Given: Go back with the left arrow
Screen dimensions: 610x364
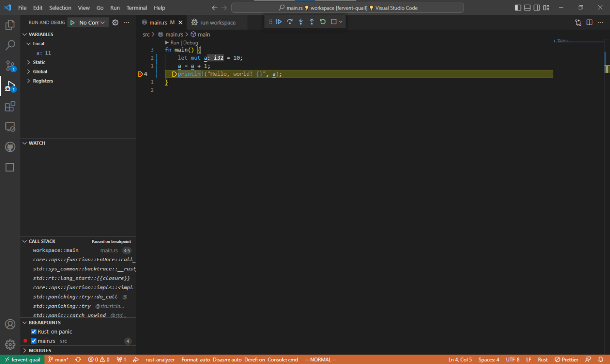Looking at the screenshot, I should [x=214, y=8].
